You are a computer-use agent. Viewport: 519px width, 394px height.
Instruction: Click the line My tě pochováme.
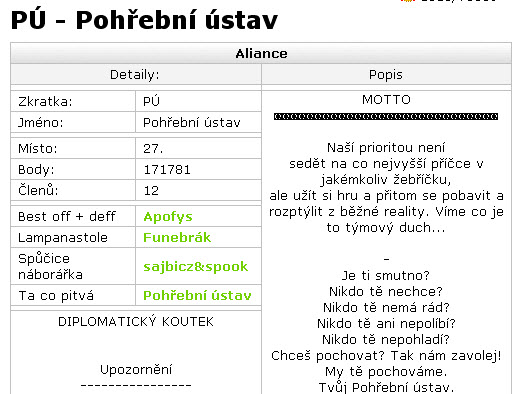[386, 372]
